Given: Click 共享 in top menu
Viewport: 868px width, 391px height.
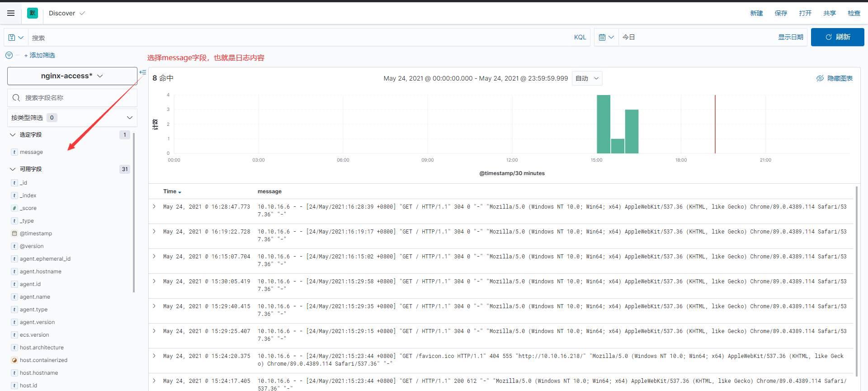Looking at the screenshot, I should tap(830, 13).
